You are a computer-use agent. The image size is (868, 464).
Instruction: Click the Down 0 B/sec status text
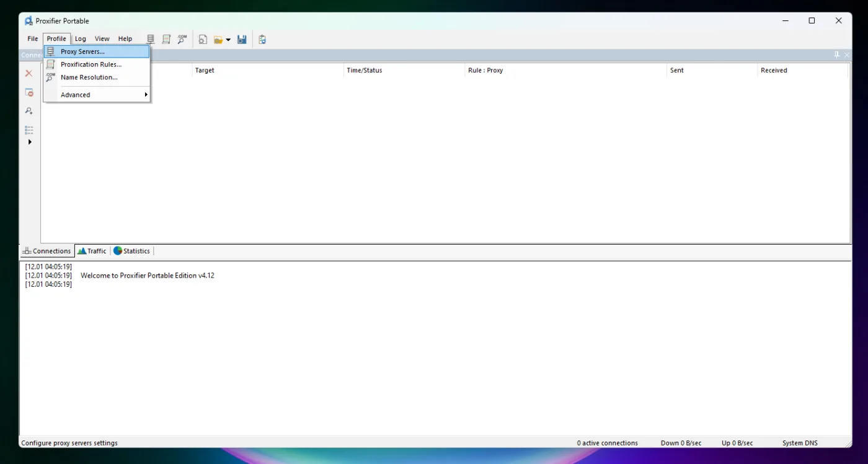[681, 443]
